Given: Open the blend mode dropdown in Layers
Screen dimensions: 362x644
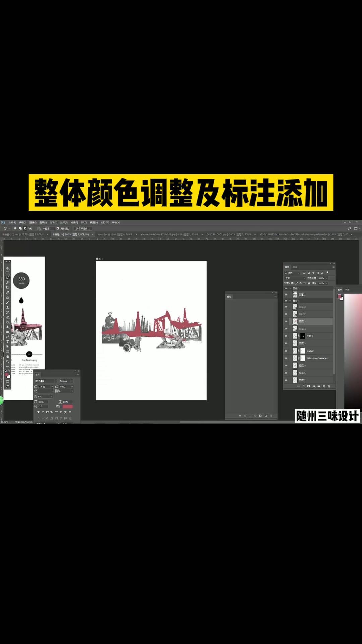Looking at the screenshot, I should pos(295,278).
